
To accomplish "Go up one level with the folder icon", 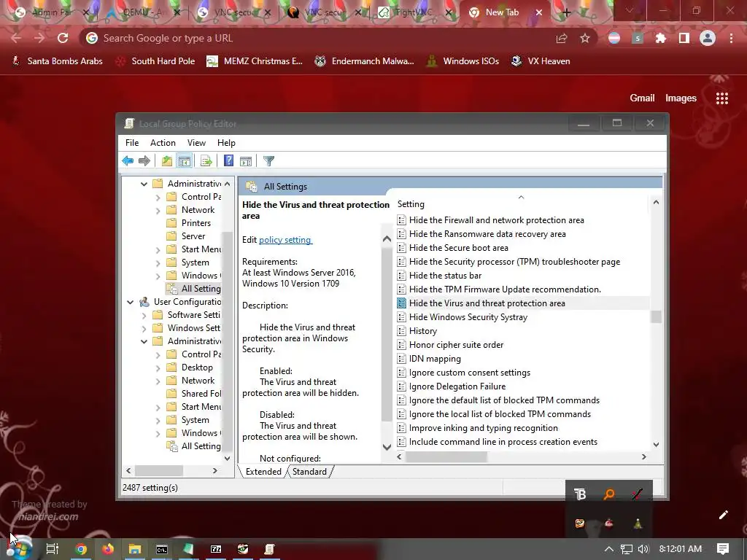I will [166, 161].
